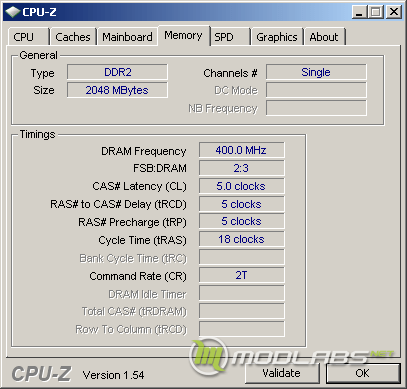Screen dimensions: 407x389
Task: Click the Version 1.54 text
Action: [x=114, y=375]
